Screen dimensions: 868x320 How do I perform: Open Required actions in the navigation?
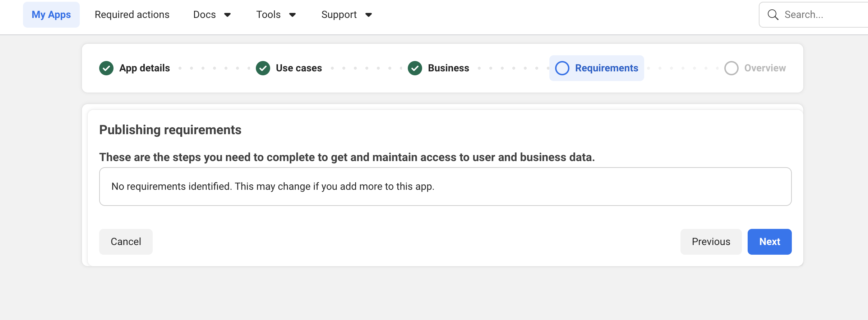click(132, 15)
